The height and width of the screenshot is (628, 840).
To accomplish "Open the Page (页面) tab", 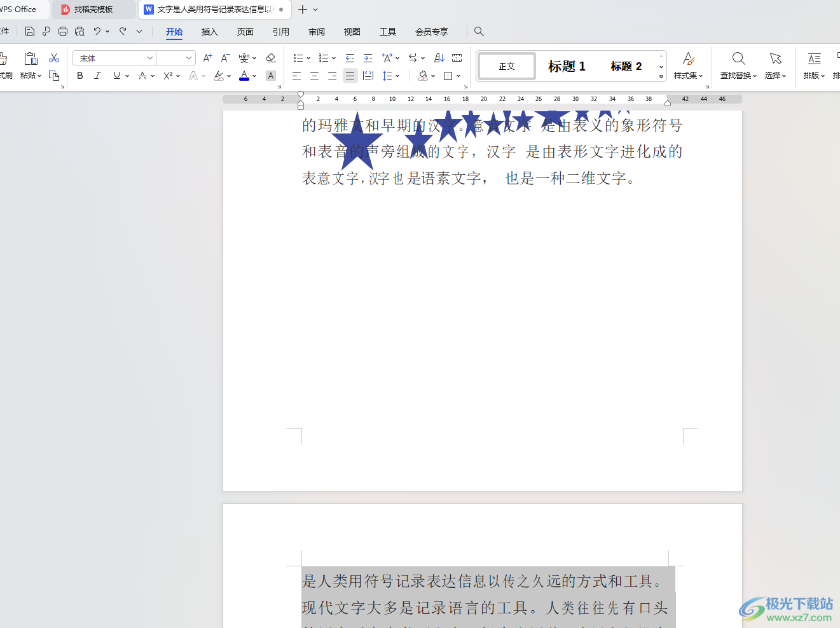I will coord(245,32).
